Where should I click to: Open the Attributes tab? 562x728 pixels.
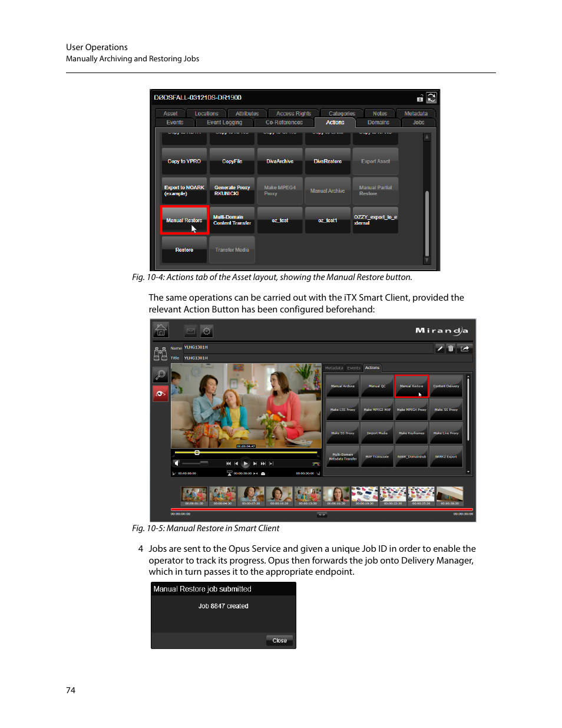247,113
